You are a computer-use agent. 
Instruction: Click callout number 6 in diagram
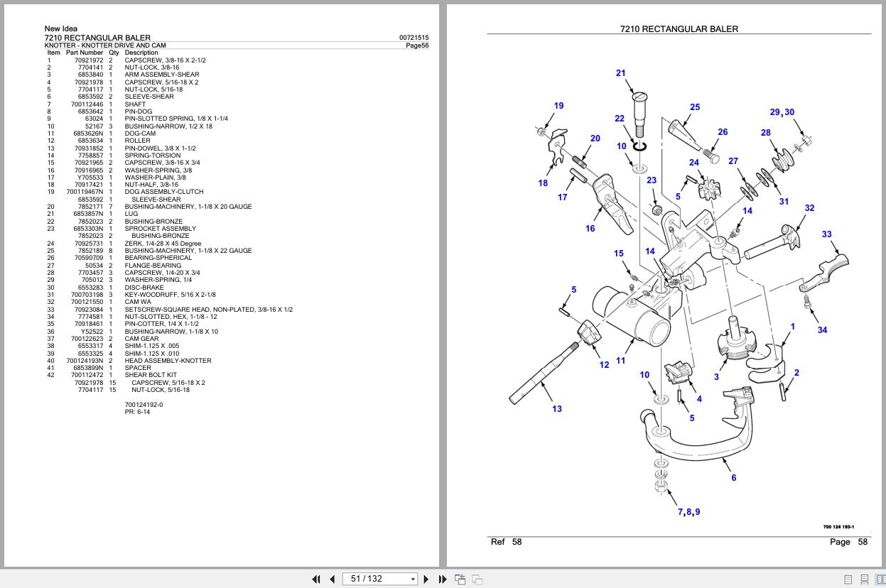coord(734,478)
